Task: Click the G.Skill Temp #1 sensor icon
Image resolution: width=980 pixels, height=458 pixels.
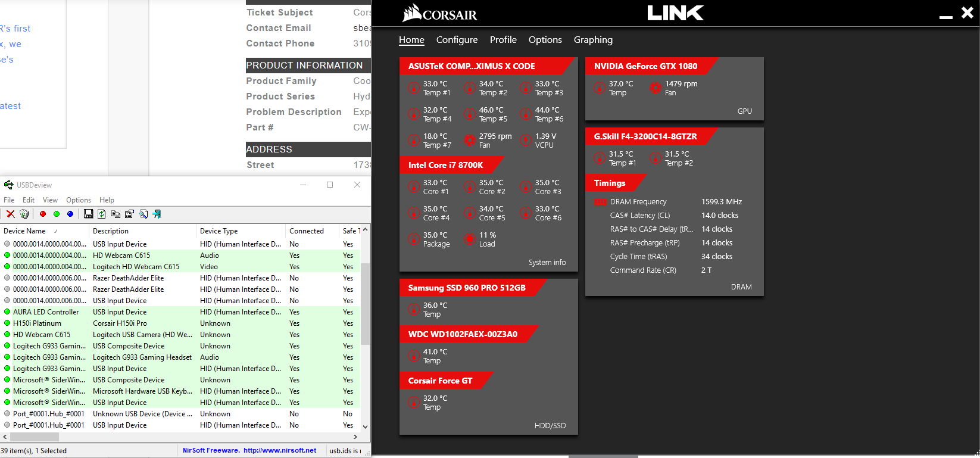Action: coord(600,158)
